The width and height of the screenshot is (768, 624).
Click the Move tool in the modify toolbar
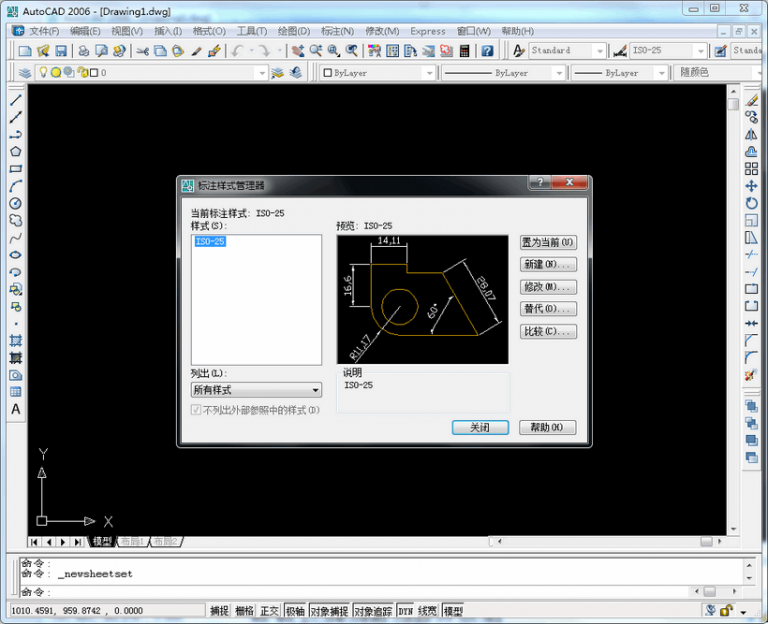click(751, 186)
